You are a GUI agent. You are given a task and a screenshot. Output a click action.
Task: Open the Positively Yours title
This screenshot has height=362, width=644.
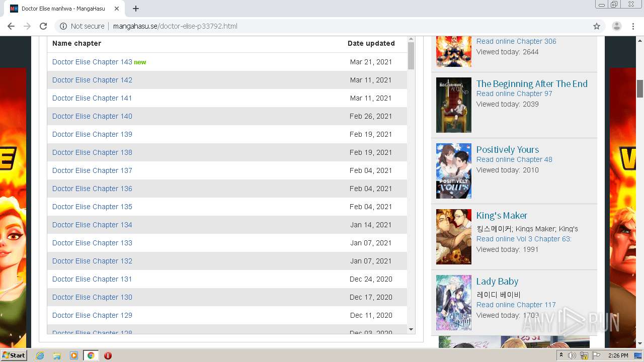point(508,150)
